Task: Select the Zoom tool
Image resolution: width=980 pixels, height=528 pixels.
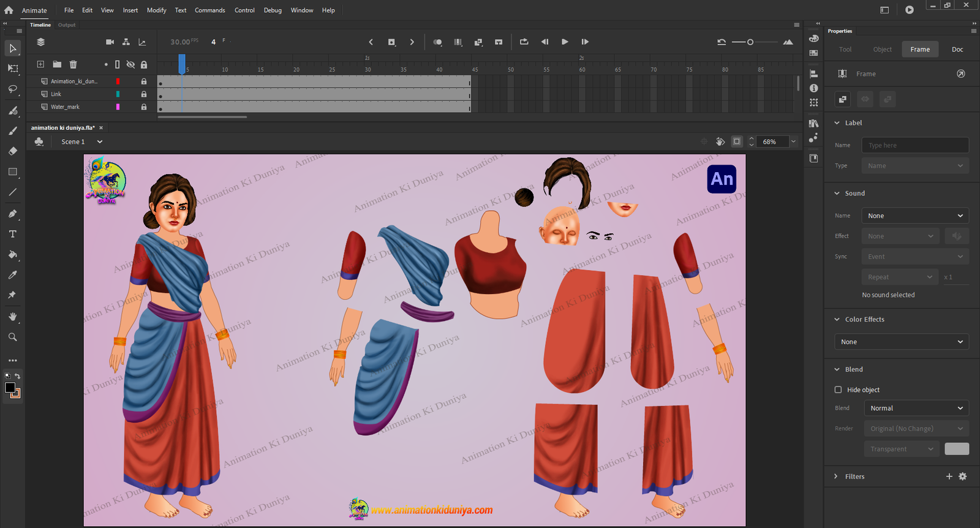Action: pyautogui.click(x=13, y=337)
